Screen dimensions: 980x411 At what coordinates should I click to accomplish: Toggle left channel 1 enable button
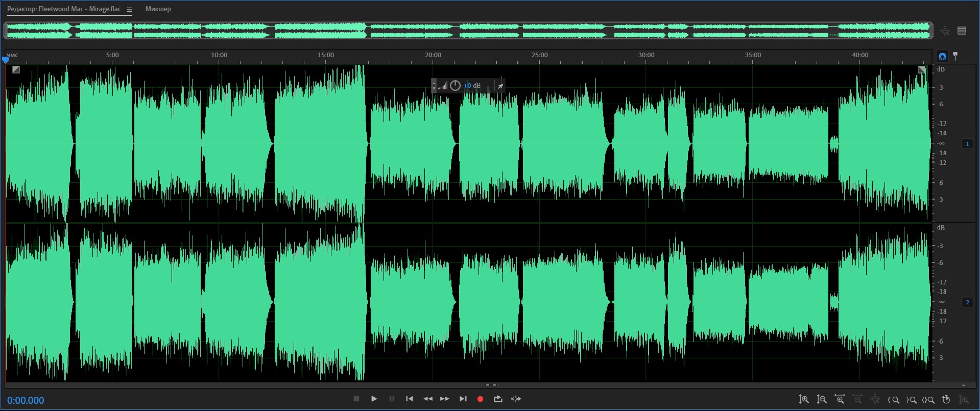tap(967, 144)
